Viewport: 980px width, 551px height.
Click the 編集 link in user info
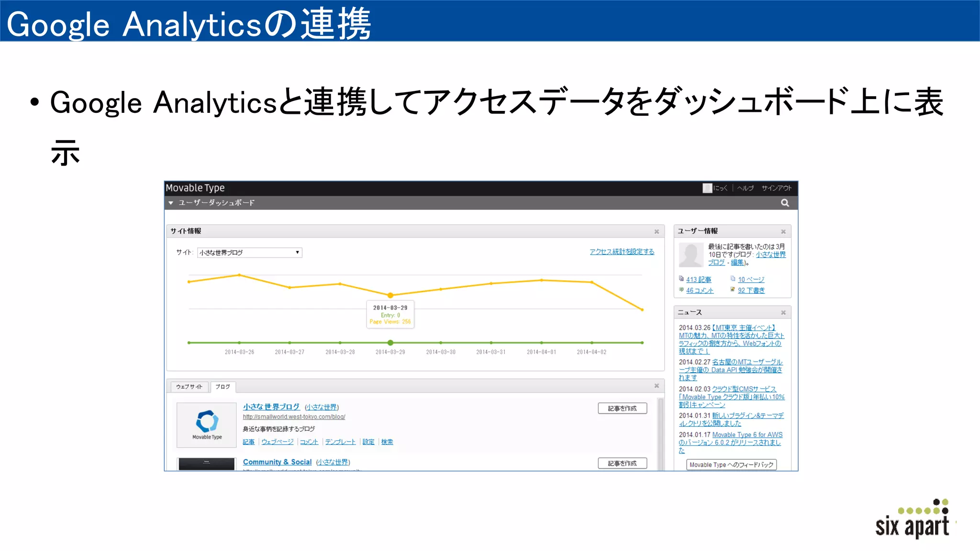tap(737, 263)
